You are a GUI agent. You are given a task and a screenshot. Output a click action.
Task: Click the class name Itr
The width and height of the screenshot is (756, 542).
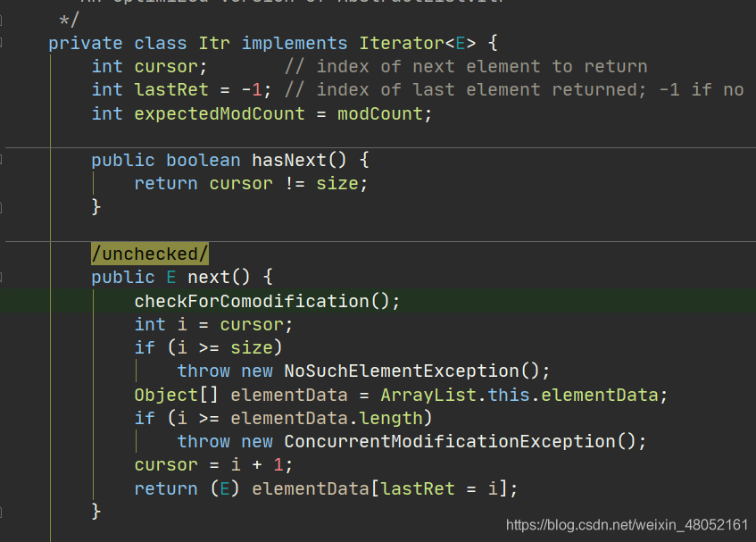pyautogui.click(x=214, y=44)
